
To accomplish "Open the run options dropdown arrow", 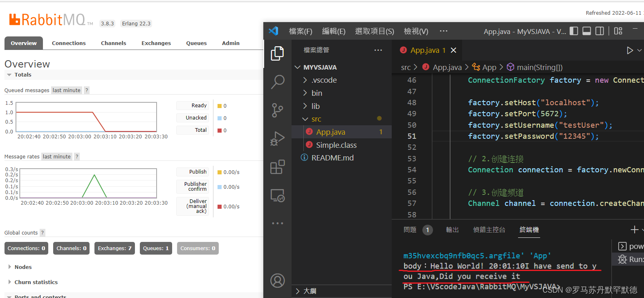I will coord(640,50).
